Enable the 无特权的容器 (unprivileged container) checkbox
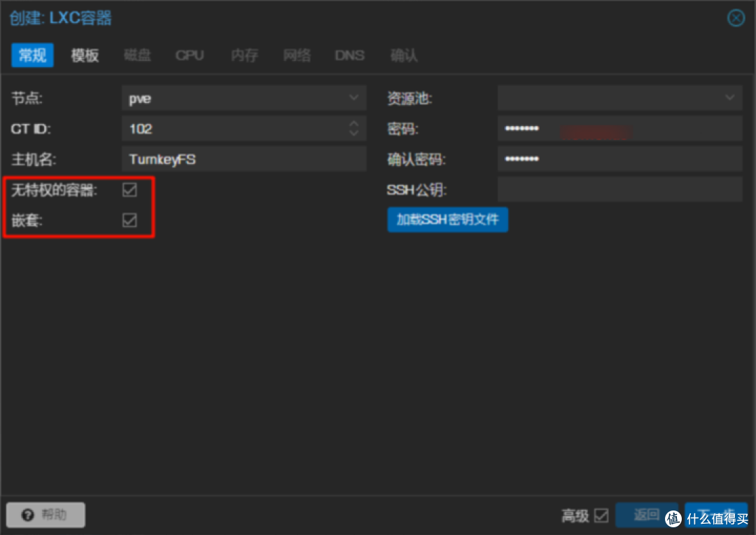This screenshot has height=535, width=756. [x=129, y=190]
